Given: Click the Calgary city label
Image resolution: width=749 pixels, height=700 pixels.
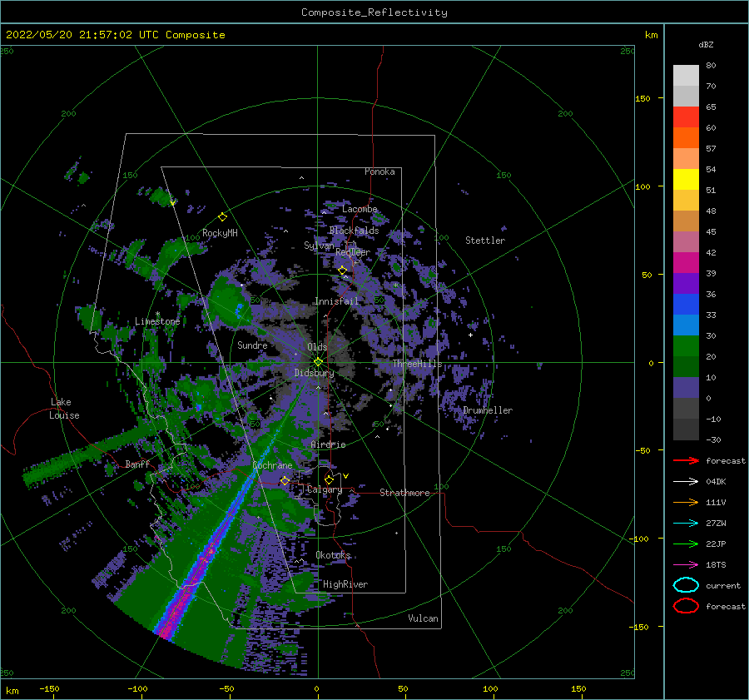Looking at the screenshot, I should coord(325,489).
